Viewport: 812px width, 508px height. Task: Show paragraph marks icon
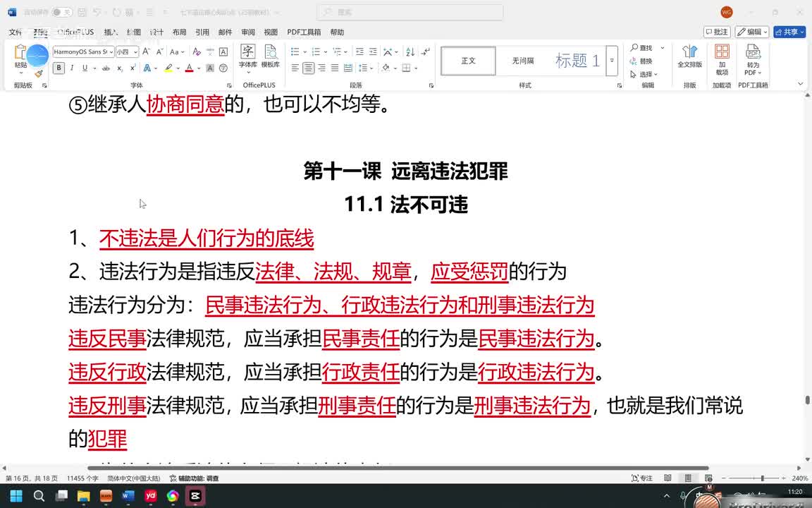click(425, 52)
